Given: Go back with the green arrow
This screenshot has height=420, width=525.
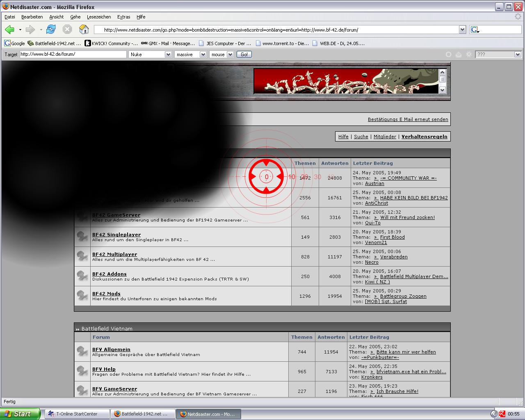Looking at the screenshot, I should [x=10, y=30].
